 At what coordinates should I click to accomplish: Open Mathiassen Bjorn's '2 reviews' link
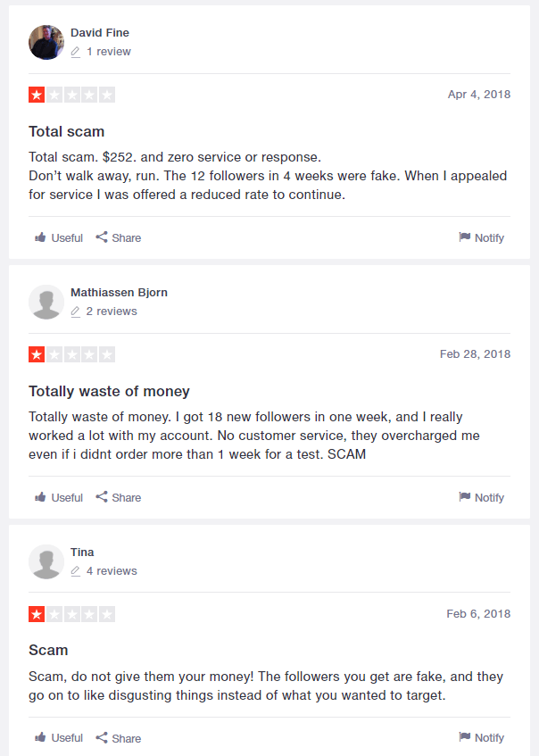[110, 311]
